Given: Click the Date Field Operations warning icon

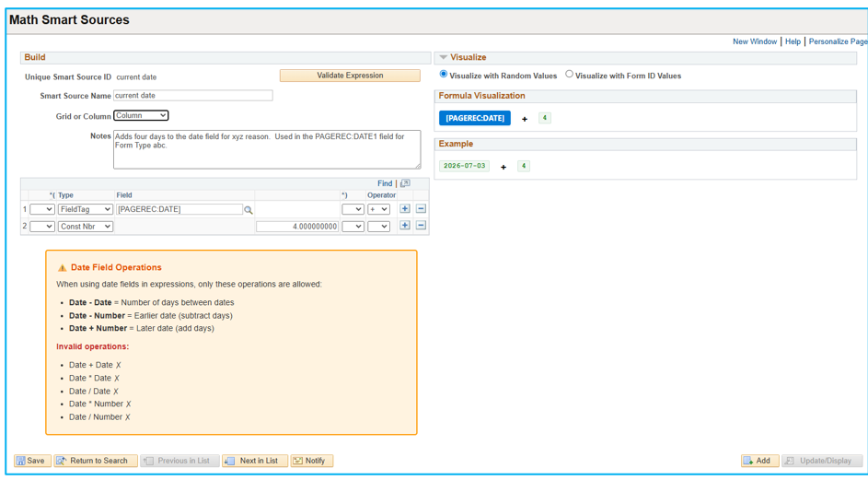Looking at the screenshot, I should 62,268.
